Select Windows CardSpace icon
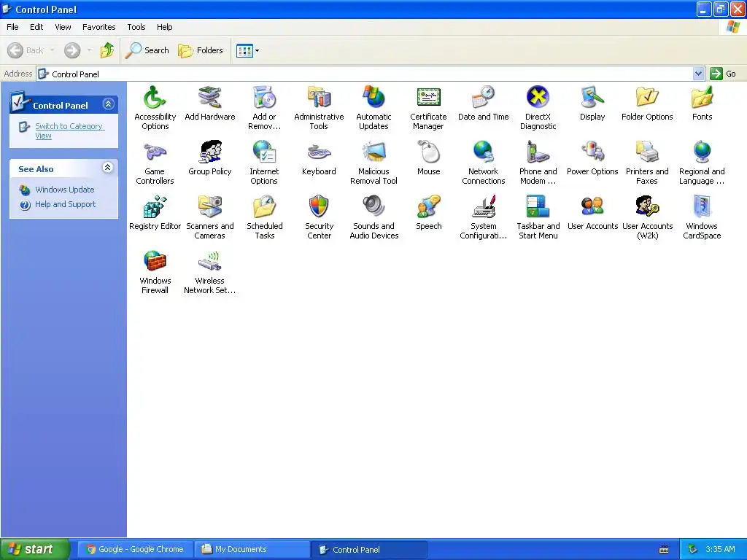 click(702, 208)
